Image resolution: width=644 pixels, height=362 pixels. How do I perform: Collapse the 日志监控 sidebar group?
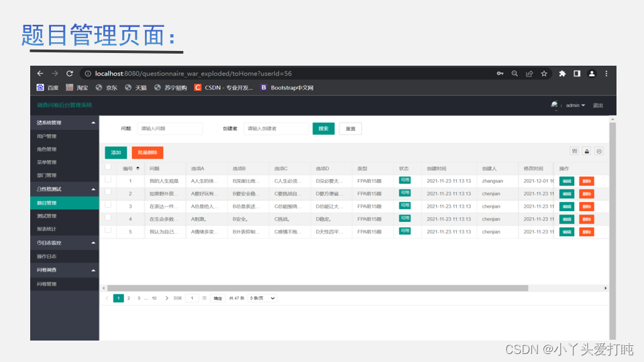click(64, 243)
